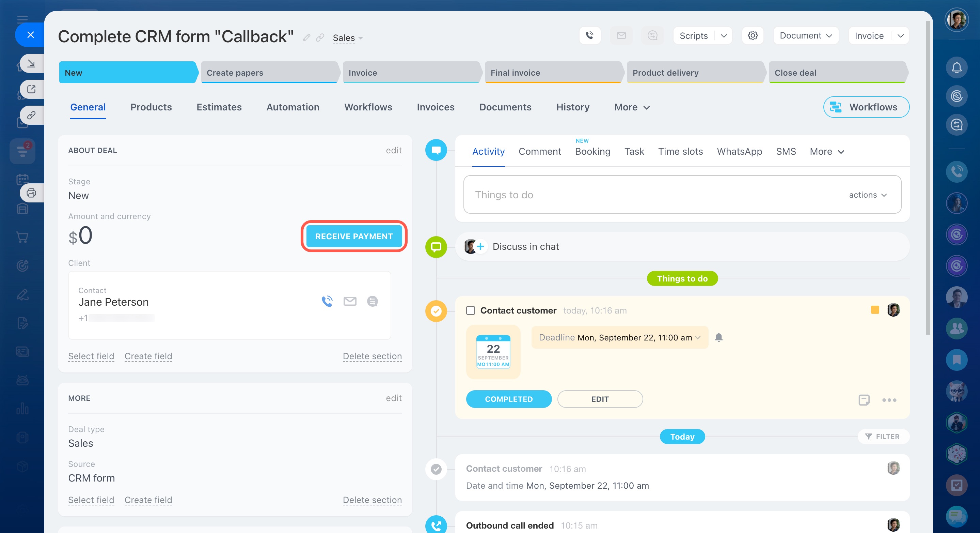Screen dimensions: 980x533
Task: Email Jane Peterson via envelope icon
Action: pyautogui.click(x=350, y=301)
